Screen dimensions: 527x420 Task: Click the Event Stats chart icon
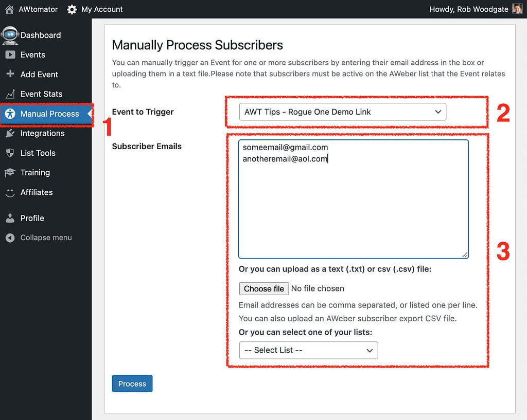(x=10, y=94)
